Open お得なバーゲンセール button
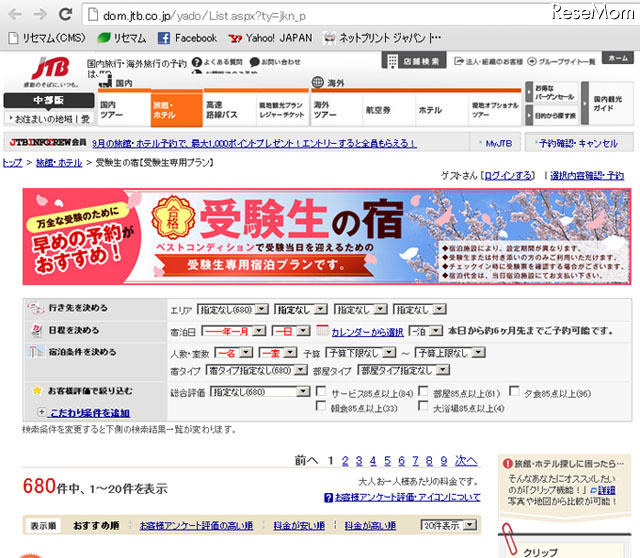Screen dimensions: 640x558 [x=551, y=92]
